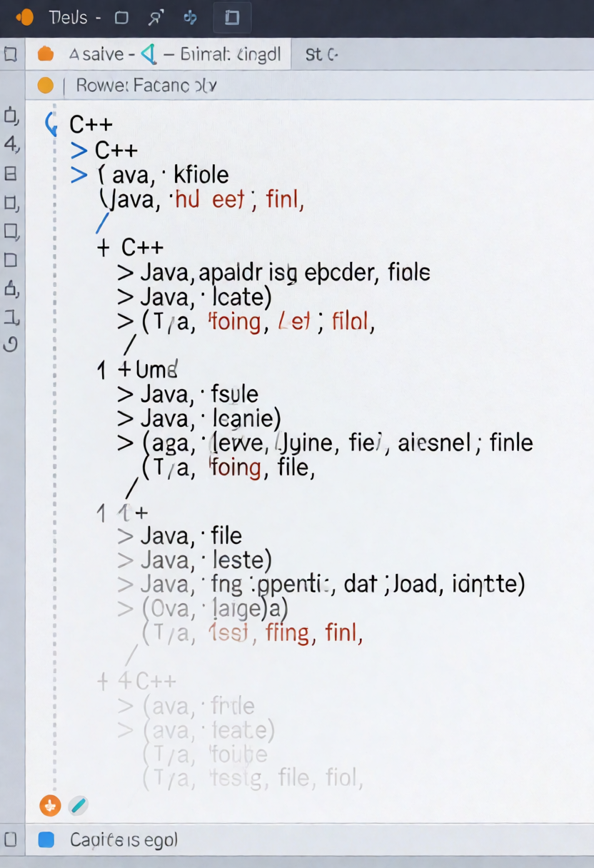Select the faded "(T/a, tesig, file, fiol," row
This screenshot has width=594, height=868.
pyautogui.click(x=252, y=778)
